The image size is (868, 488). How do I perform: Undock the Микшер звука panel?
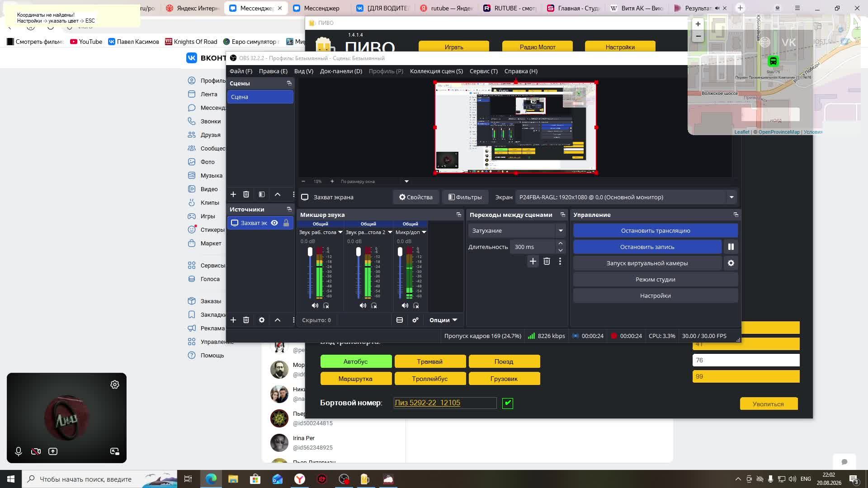(x=459, y=215)
